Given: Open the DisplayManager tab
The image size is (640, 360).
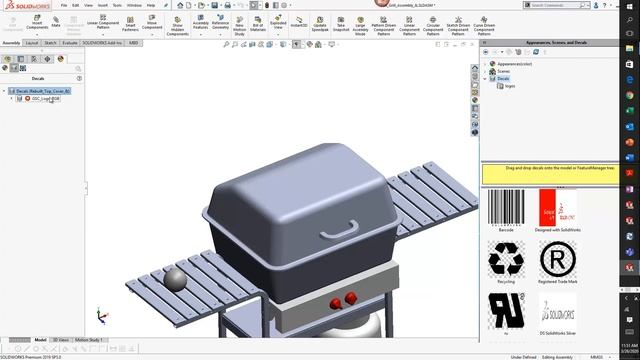Looking at the screenshot, I should pyautogui.click(x=61, y=59).
